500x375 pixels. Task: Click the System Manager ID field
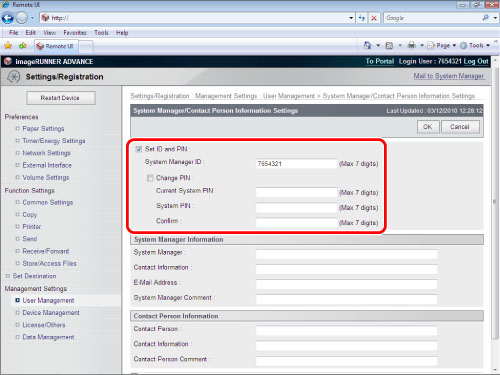pyautogui.click(x=296, y=164)
